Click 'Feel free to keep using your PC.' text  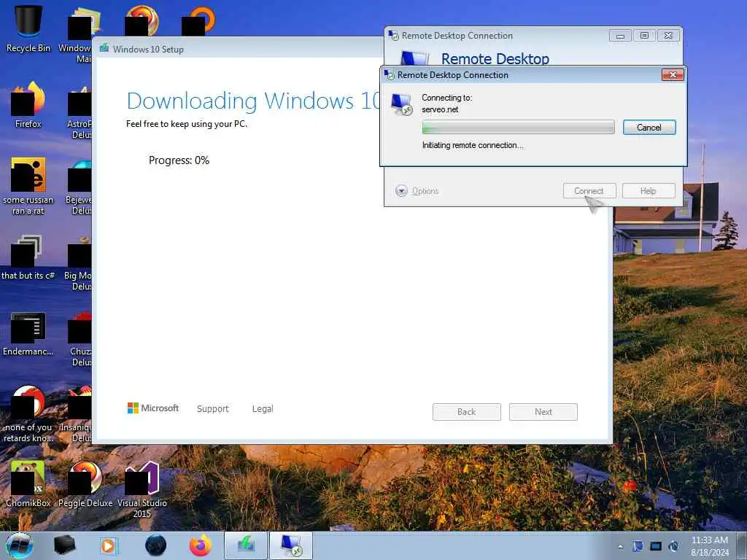point(187,124)
